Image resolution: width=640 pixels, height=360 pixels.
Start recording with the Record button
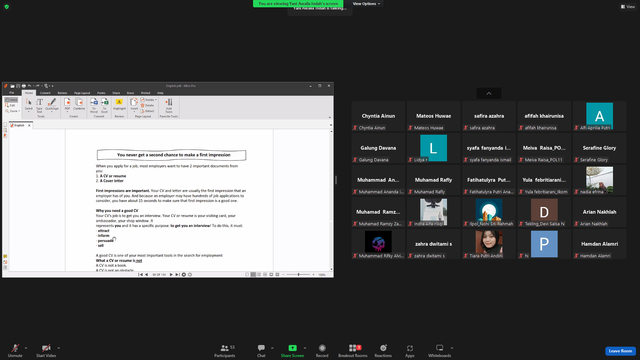click(x=322, y=350)
